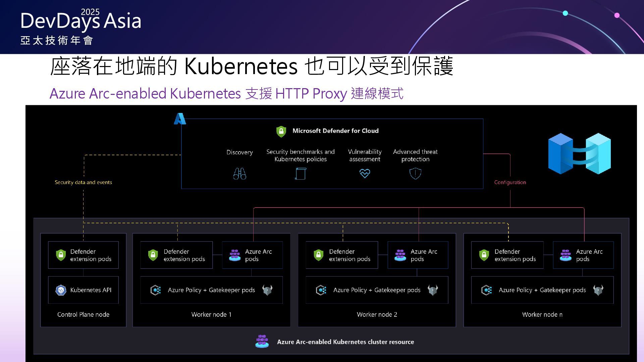644x362 pixels.
Task: Click Azure Arc pods text in Worker node 2
Action: pos(424,255)
